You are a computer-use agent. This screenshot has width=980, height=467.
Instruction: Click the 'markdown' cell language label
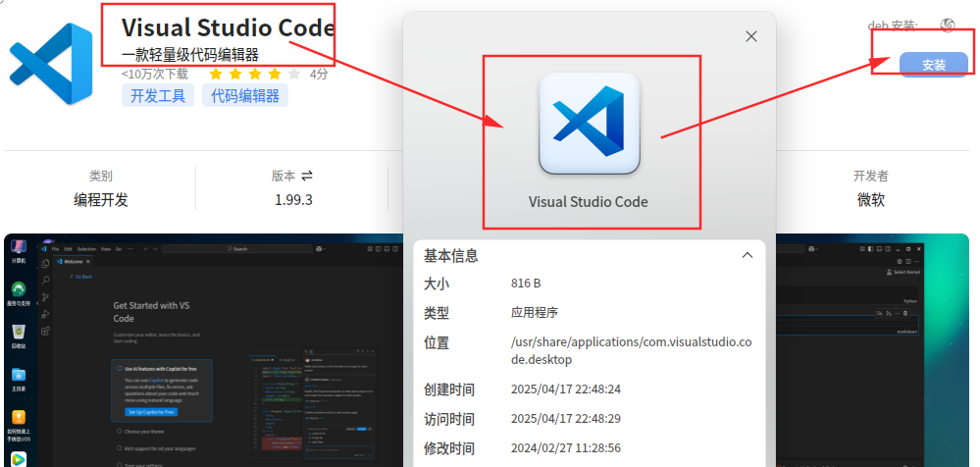(906, 332)
